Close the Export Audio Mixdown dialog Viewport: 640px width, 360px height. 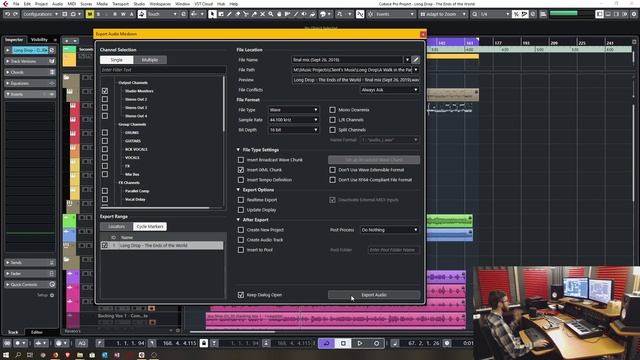point(423,34)
